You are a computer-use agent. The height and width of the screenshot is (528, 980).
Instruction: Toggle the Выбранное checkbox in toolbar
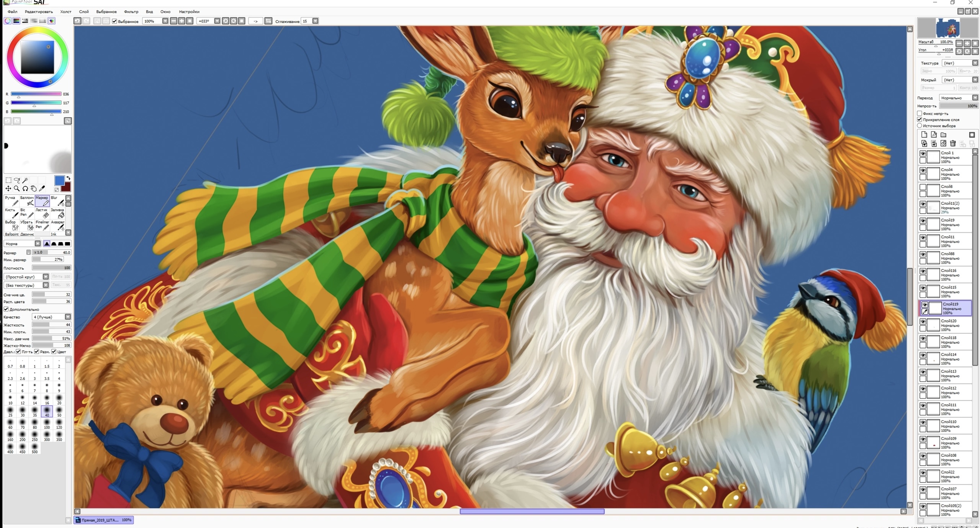pyautogui.click(x=115, y=21)
